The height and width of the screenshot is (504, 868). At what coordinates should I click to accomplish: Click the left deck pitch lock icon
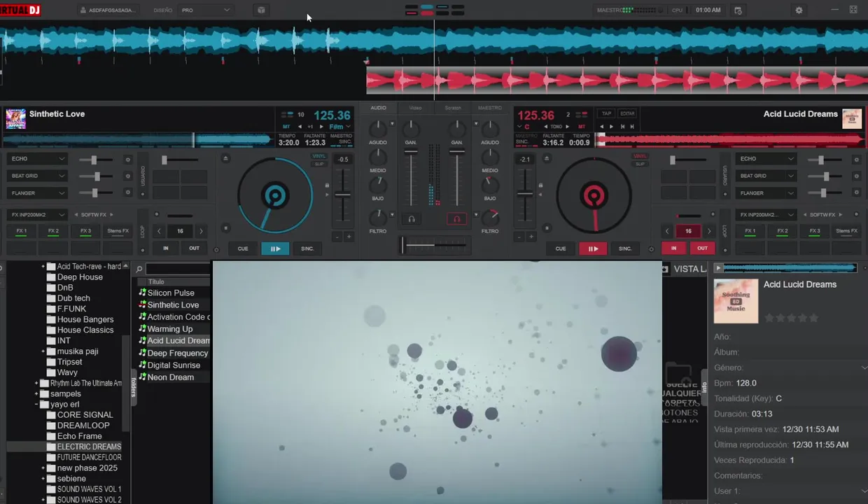click(x=327, y=185)
